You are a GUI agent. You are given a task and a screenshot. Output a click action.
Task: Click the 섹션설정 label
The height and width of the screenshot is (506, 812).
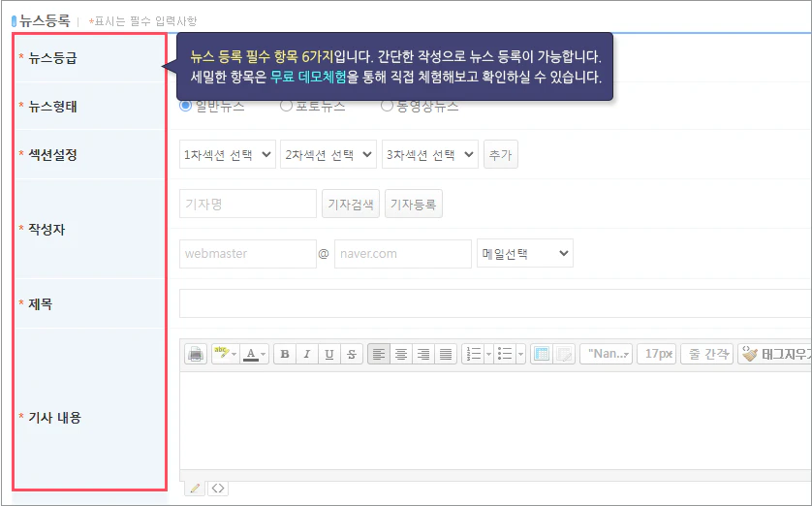(53, 154)
